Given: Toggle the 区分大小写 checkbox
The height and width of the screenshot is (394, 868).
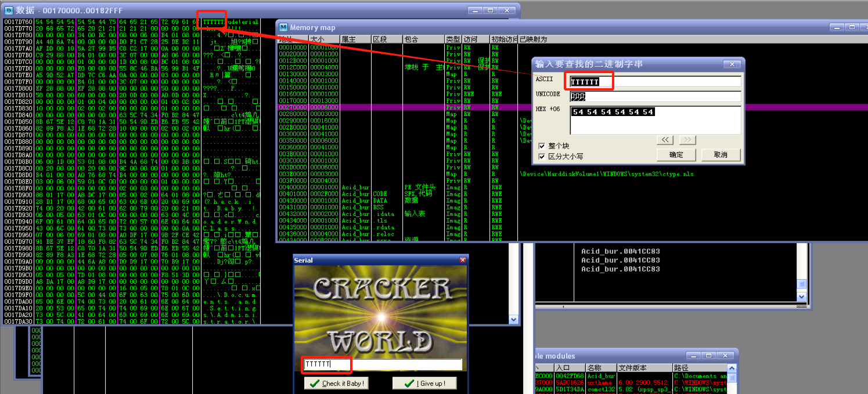Looking at the screenshot, I should tap(542, 157).
